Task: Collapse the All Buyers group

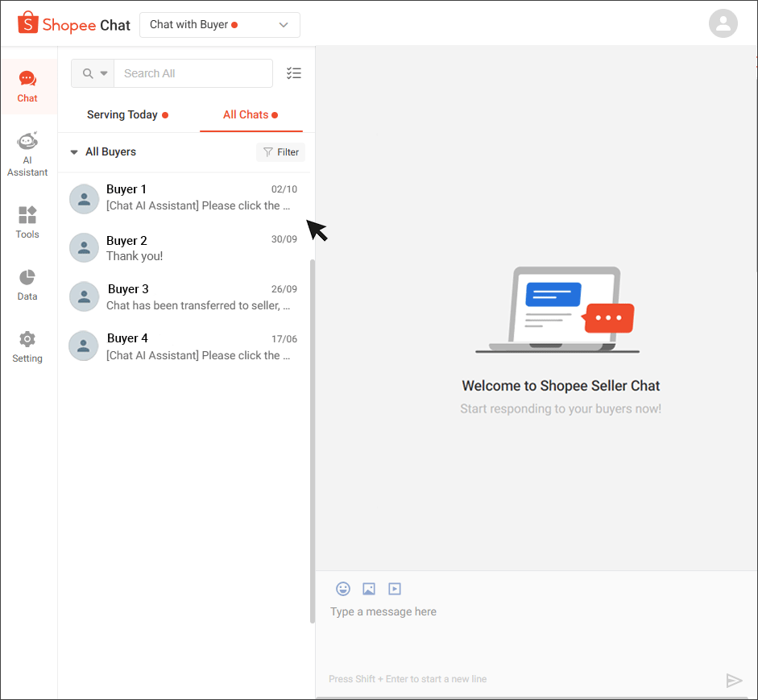Action: (74, 151)
